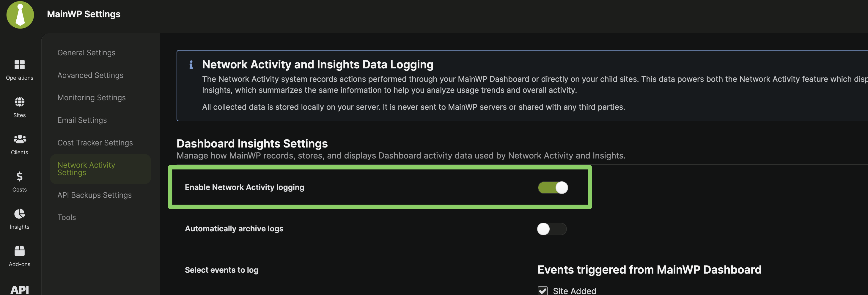This screenshot has width=868, height=295.
Task: Click the info icon in the notice box
Action: 191,65
